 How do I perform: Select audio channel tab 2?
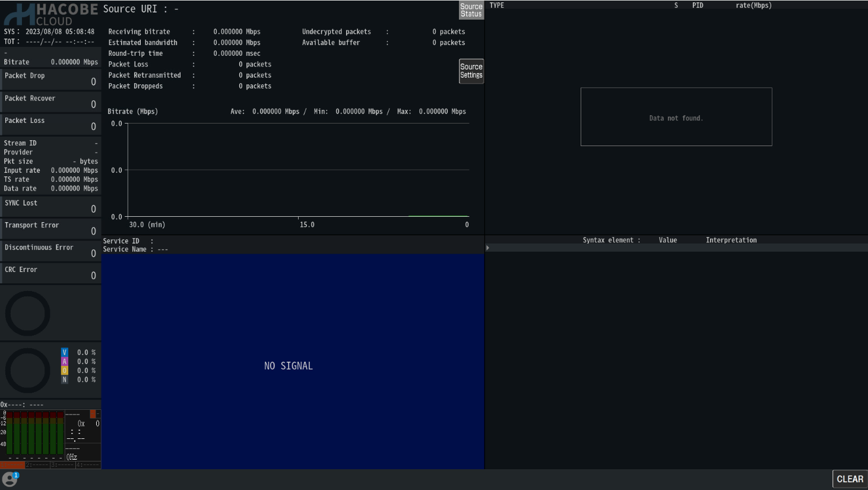click(x=37, y=465)
